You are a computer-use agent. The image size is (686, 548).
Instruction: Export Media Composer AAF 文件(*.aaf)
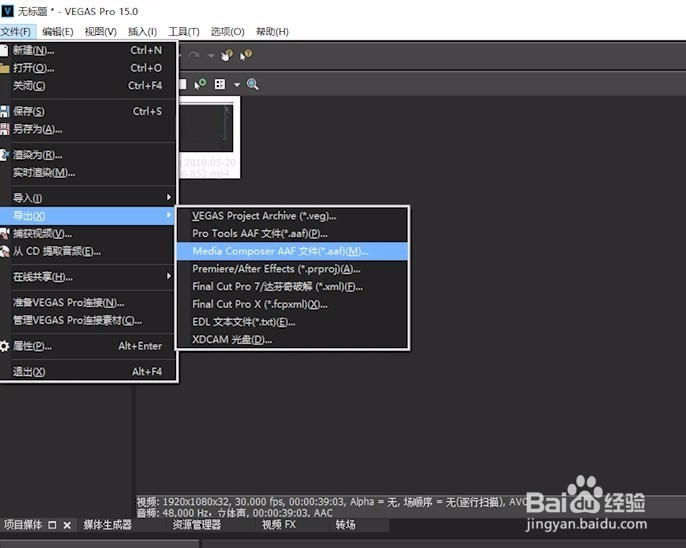point(292,251)
